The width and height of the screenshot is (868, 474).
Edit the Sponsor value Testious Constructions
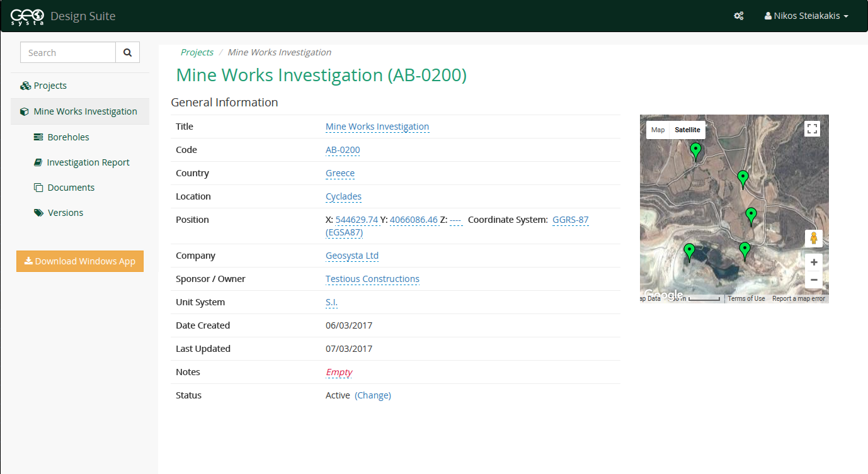372,279
